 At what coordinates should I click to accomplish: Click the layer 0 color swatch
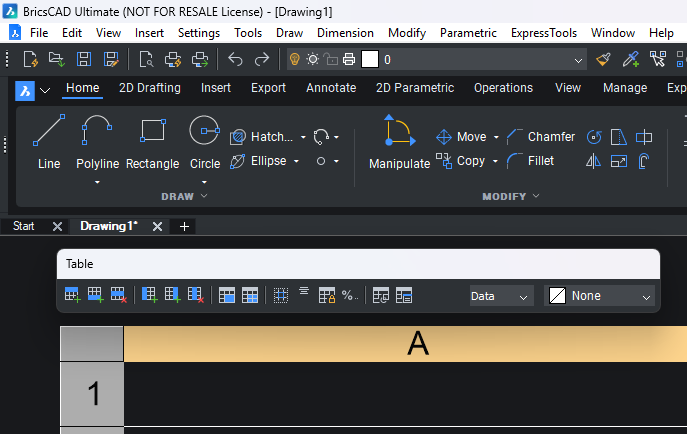[370, 59]
